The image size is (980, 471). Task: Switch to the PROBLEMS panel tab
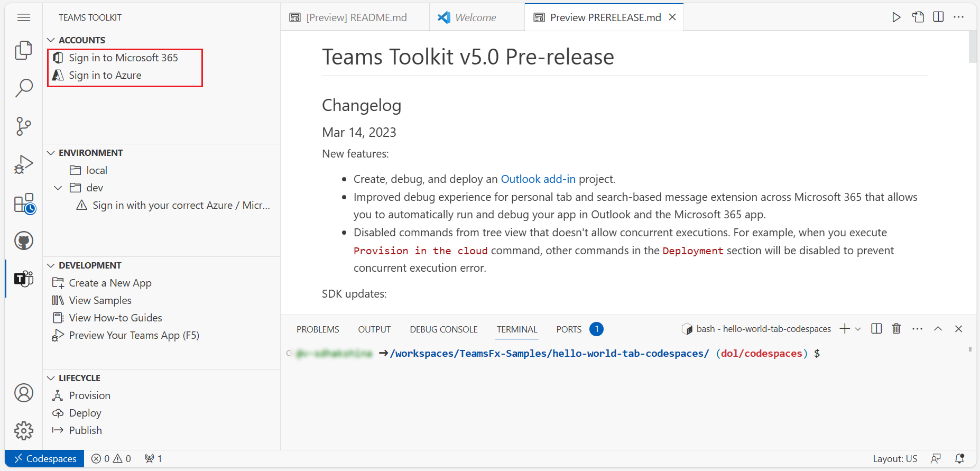[318, 329]
